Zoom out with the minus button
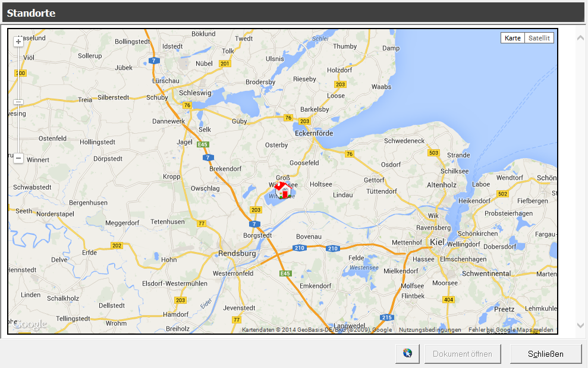 [18, 159]
